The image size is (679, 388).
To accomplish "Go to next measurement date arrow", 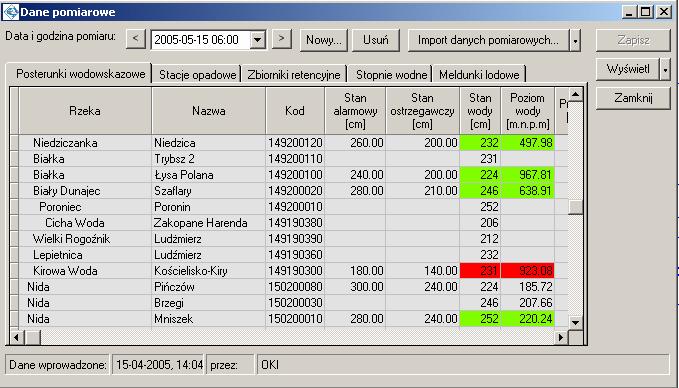I will 282,39.
